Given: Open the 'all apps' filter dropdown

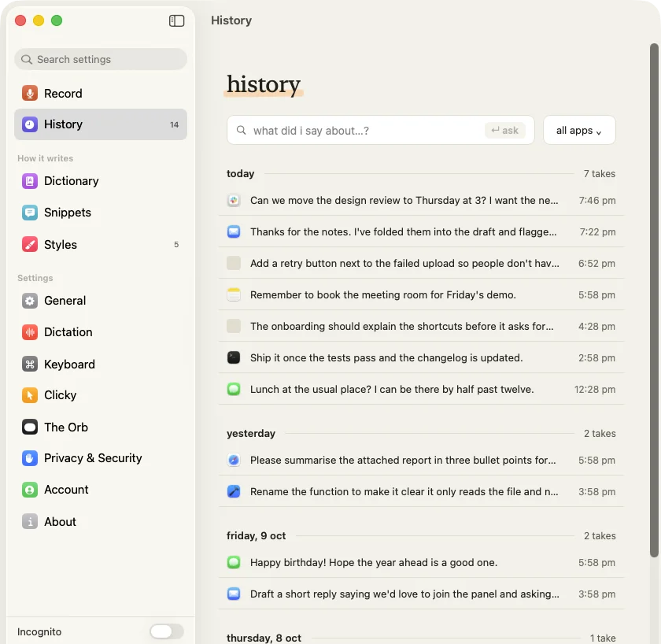Looking at the screenshot, I should pos(579,131).
